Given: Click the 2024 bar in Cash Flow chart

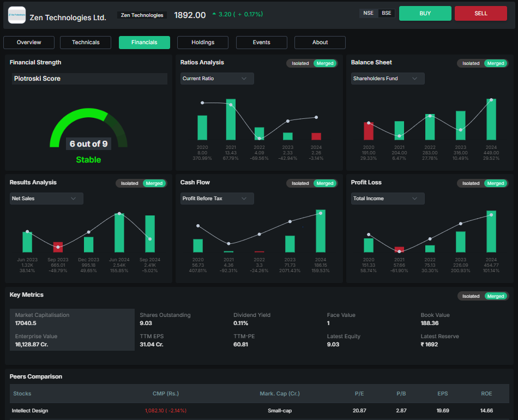Looking at the screenshot, I should point(321,231).
